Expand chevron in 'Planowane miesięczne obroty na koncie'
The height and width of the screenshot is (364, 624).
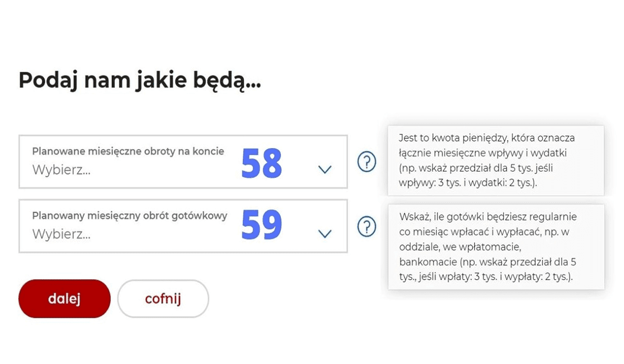coord(325,170)
